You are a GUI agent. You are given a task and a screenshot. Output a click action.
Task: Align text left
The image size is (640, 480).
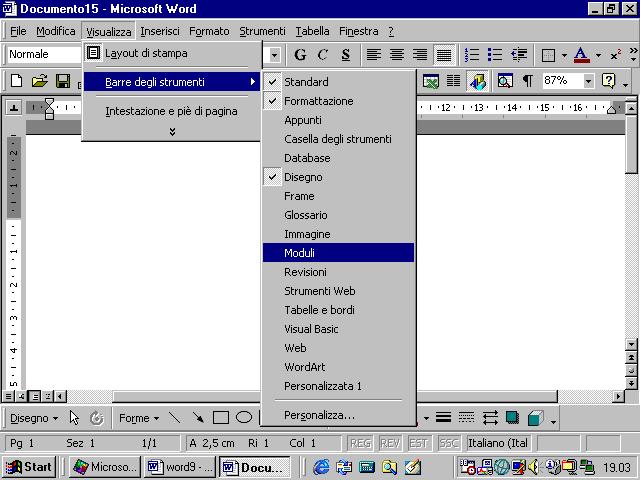point(373,54)
